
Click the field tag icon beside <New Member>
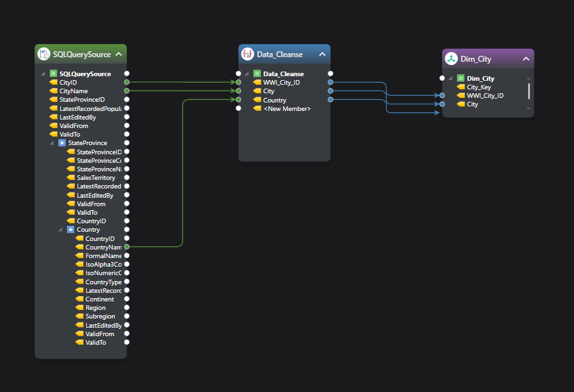tap(257, 108)
